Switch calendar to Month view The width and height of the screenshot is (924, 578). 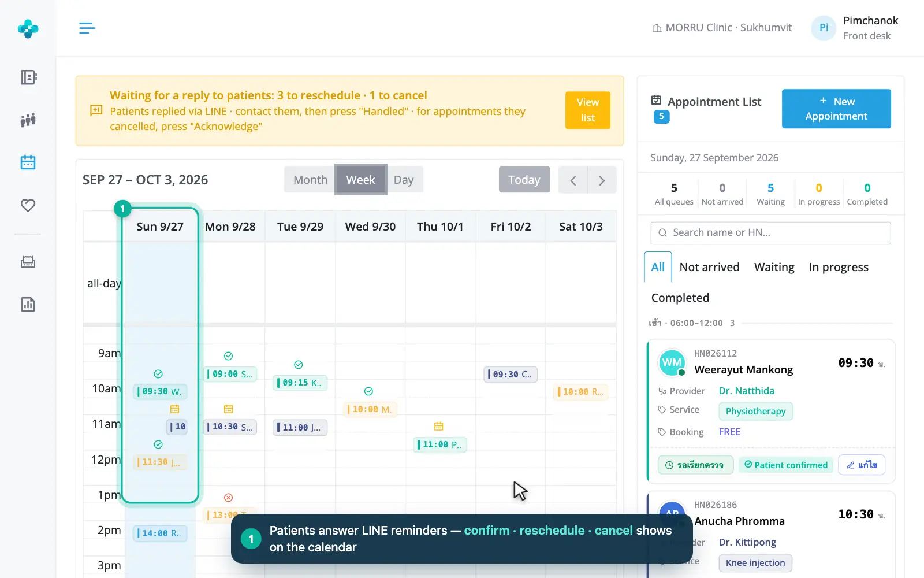coord(310,180)
